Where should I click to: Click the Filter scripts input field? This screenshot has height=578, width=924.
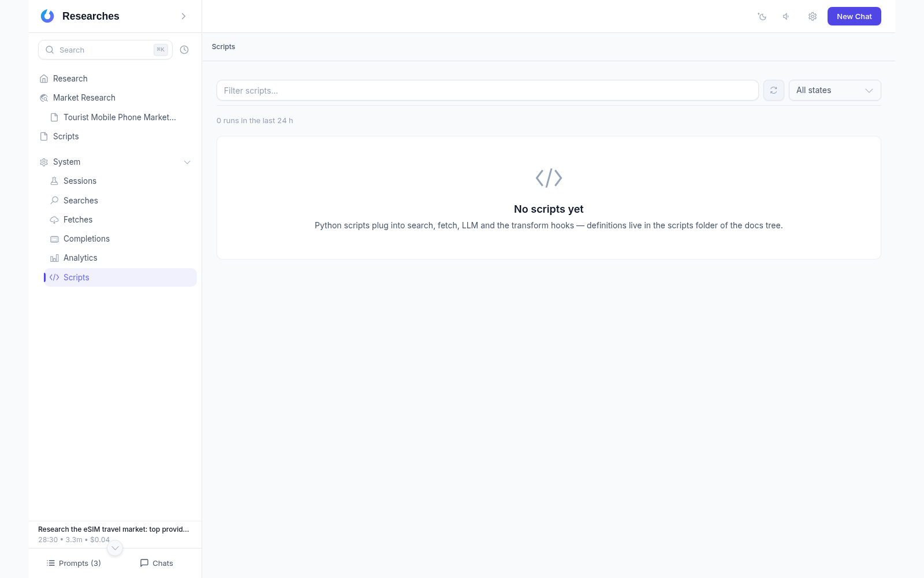pyautogui.click(x=487, y=90)
